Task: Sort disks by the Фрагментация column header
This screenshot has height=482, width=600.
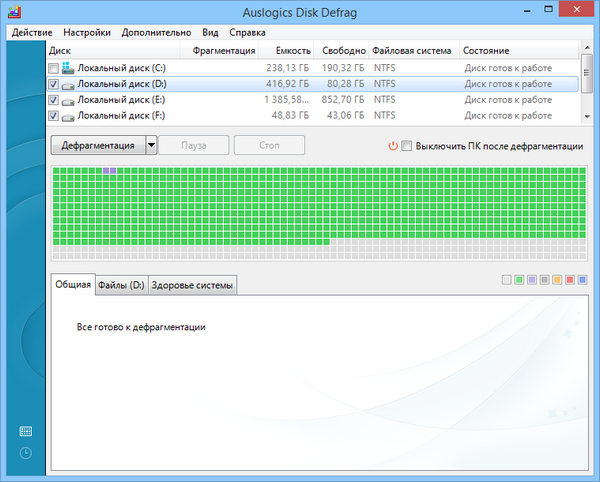Action: point(223,50)
